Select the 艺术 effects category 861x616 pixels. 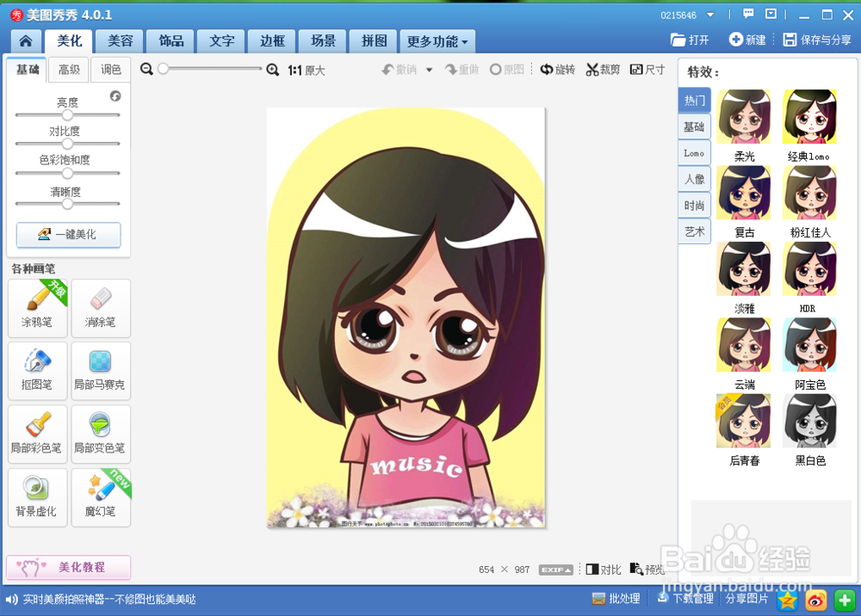[x=694, y=231]
